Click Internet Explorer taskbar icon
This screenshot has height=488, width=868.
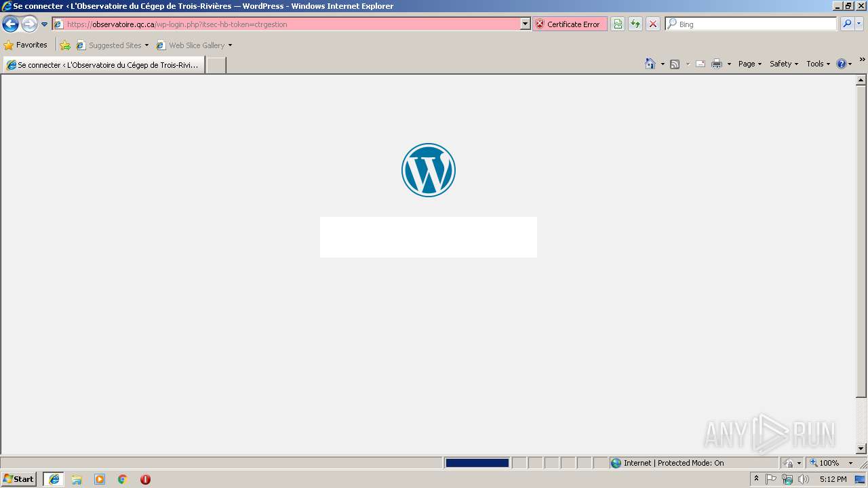coord(54,479)
